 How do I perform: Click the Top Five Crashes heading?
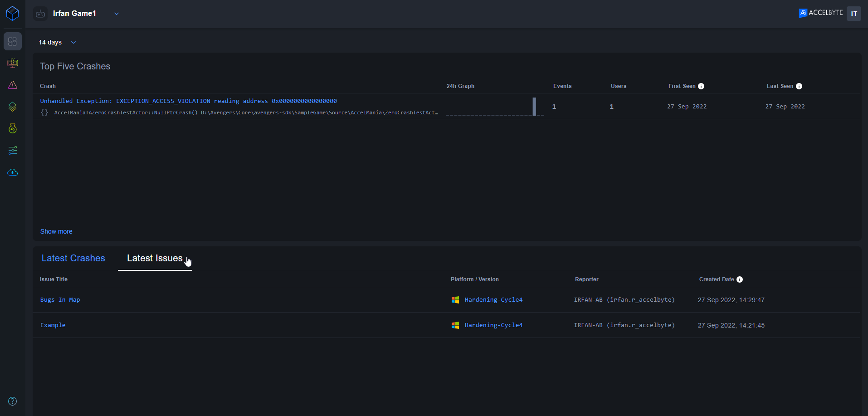pos(75,66)
